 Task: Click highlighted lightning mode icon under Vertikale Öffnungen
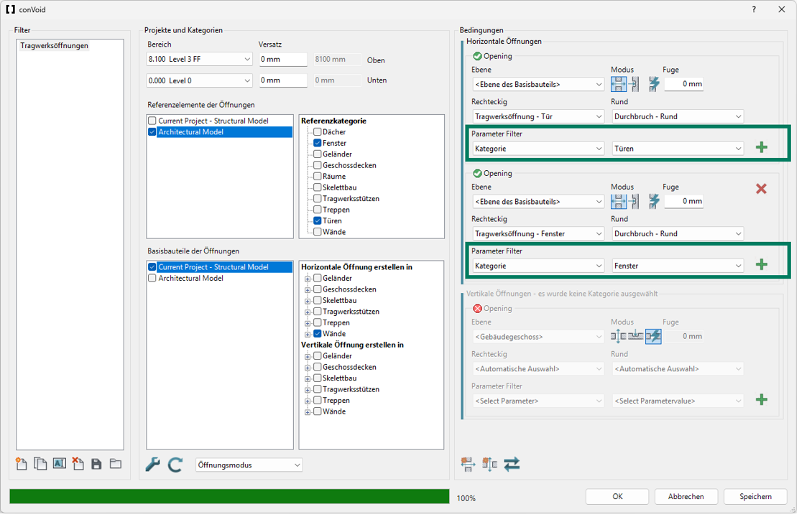(x=653, y=336)
